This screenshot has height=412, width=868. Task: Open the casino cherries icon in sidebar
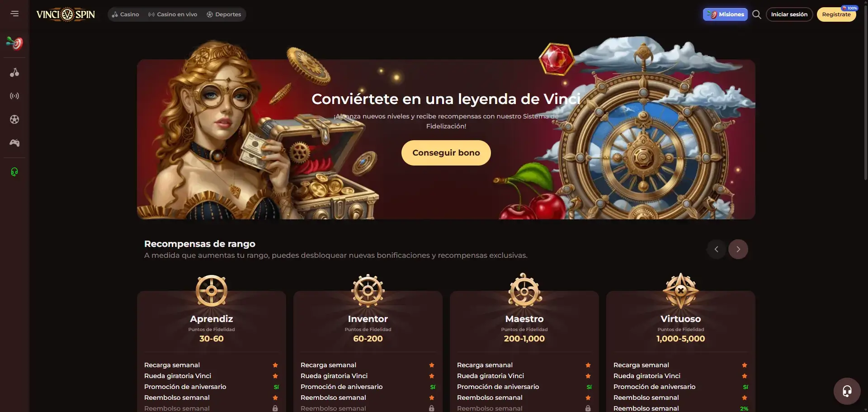click(x=14, y=72)
